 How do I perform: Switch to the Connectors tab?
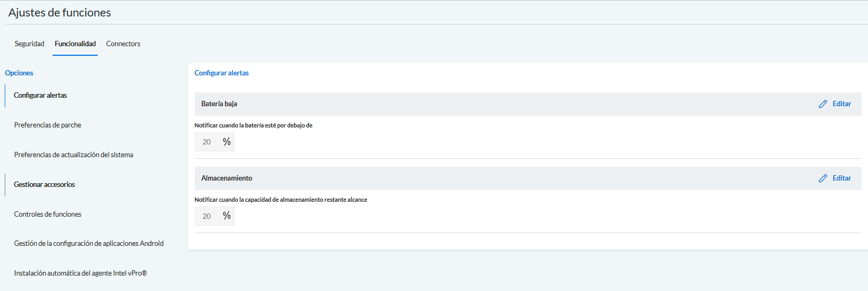(x=123, y=44)
